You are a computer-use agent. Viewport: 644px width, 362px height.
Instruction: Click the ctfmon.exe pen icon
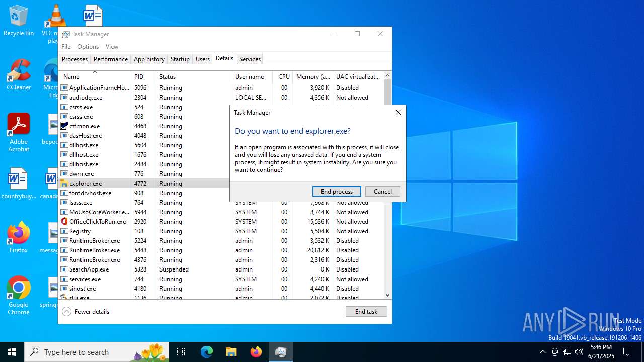[64, 126]
